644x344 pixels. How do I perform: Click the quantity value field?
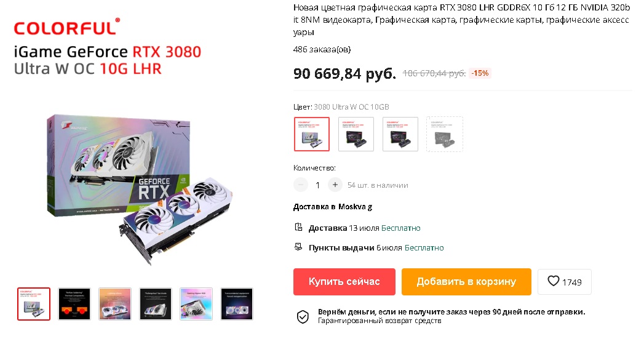click(x=317, y=185)
